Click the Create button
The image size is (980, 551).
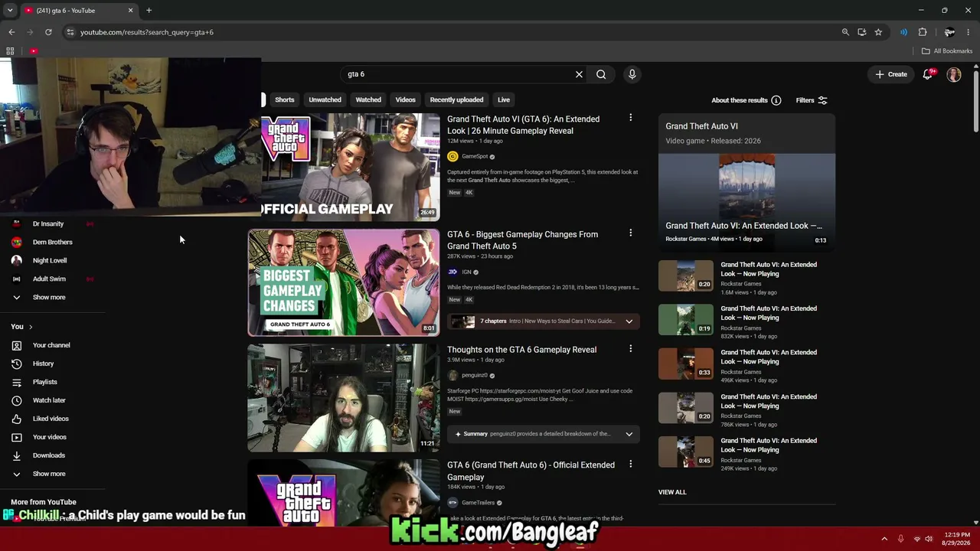click(891, 74)
